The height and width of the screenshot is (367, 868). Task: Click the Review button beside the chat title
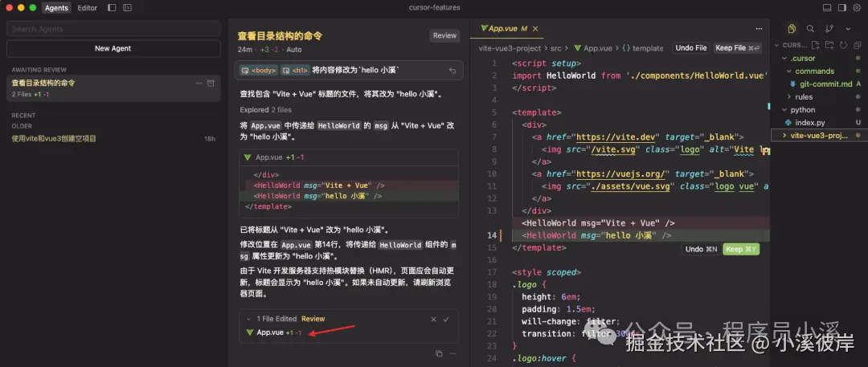[x=444, y=35]
